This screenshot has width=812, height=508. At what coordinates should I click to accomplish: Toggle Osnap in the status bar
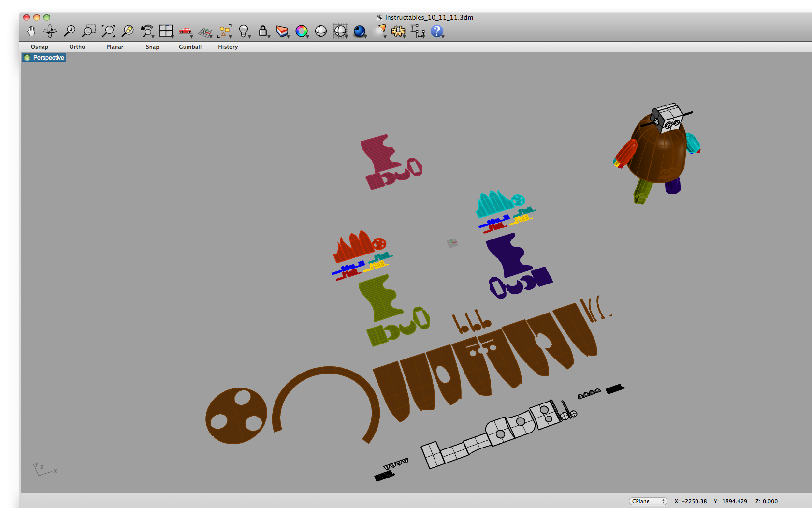click(39, 47)
